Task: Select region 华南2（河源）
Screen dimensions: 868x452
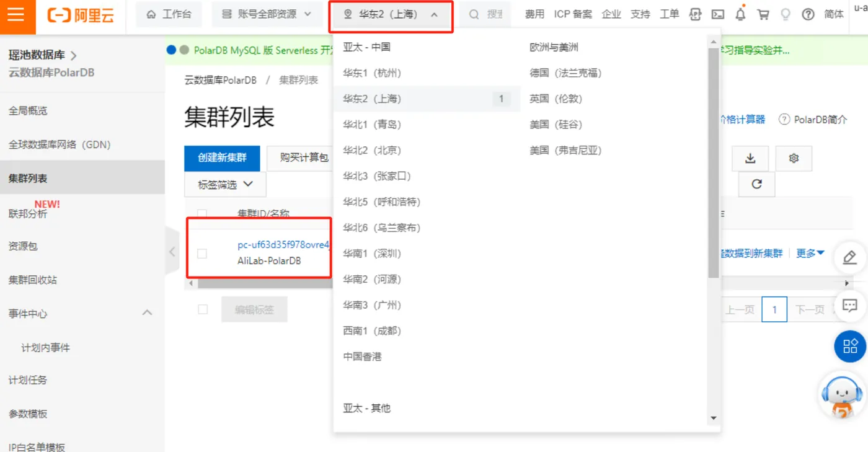Action: 372,280
